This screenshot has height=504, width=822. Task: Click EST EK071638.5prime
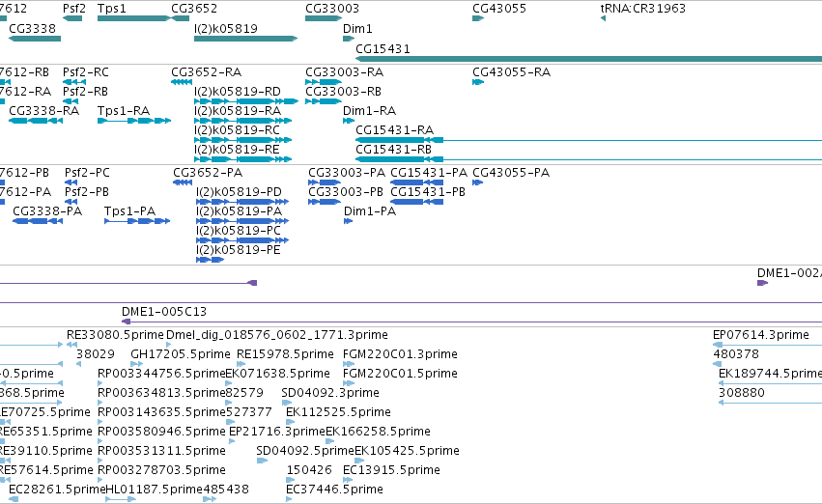tap(278, 374)
